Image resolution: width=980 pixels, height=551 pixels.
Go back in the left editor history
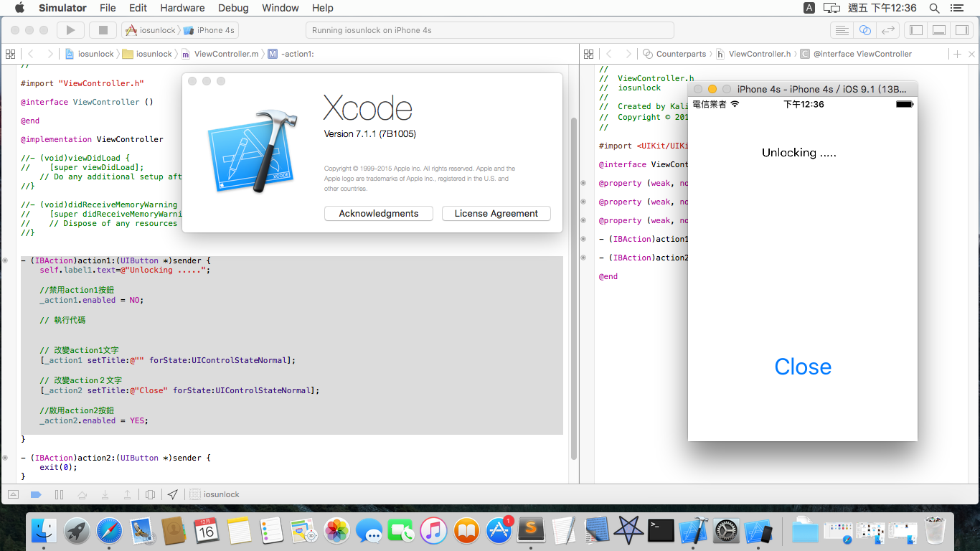31,54
